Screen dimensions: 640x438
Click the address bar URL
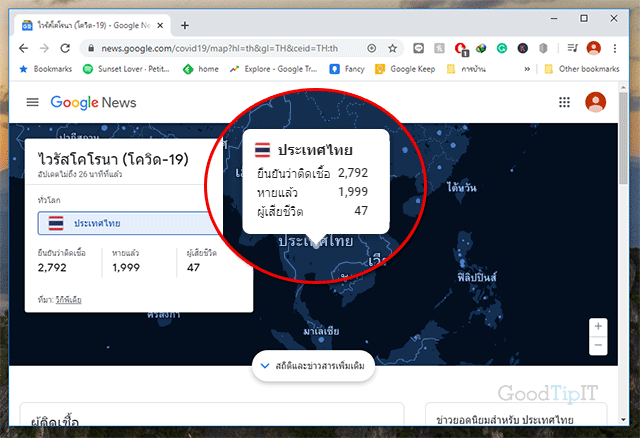point(220,49)
